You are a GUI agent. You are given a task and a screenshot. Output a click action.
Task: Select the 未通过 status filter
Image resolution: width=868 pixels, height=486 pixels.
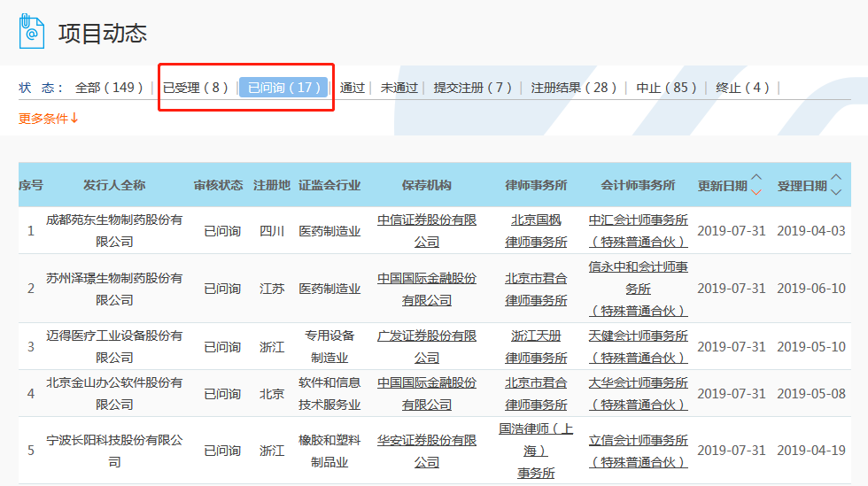(399, 88)
